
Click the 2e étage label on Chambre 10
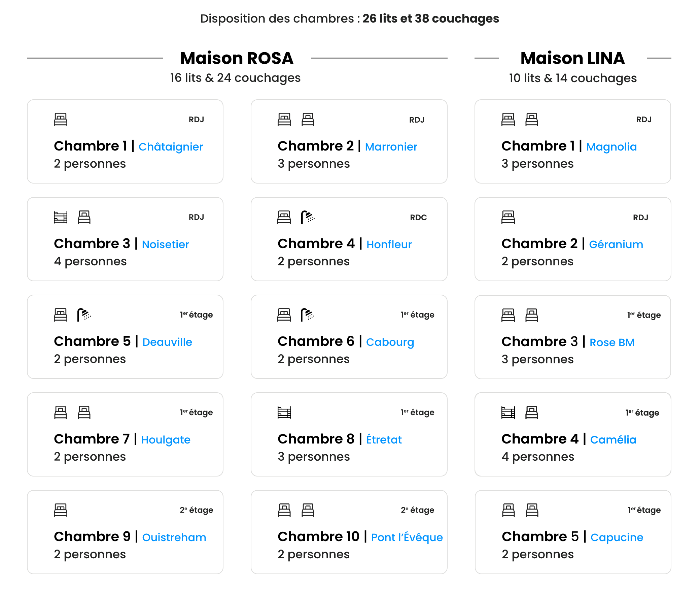click(x=417, y=510)
